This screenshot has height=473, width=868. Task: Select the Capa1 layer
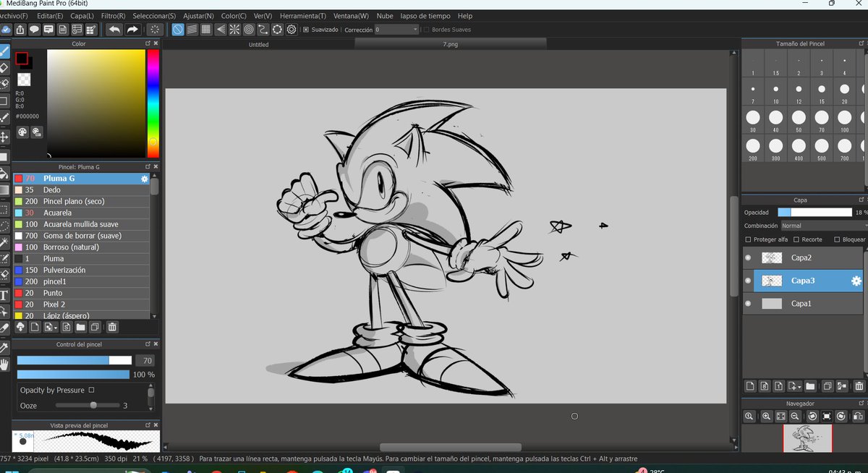click(x=803, y=304)
